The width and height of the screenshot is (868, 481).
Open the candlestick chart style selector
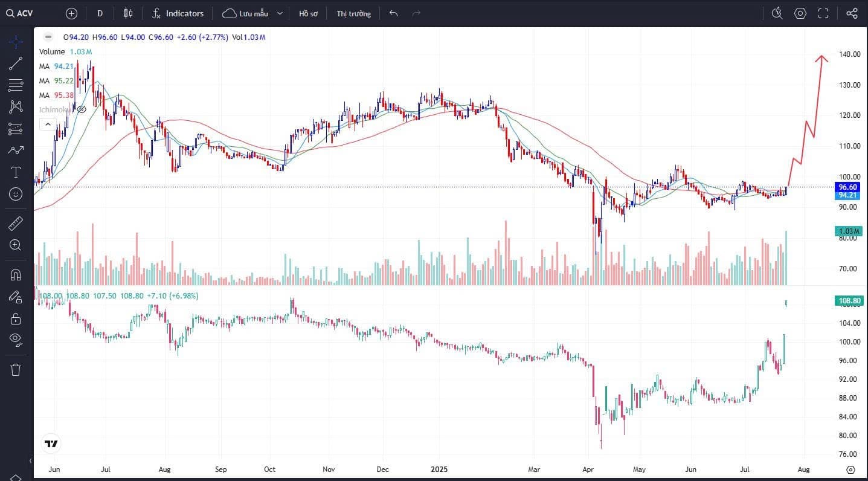click(x=128, y=13)
